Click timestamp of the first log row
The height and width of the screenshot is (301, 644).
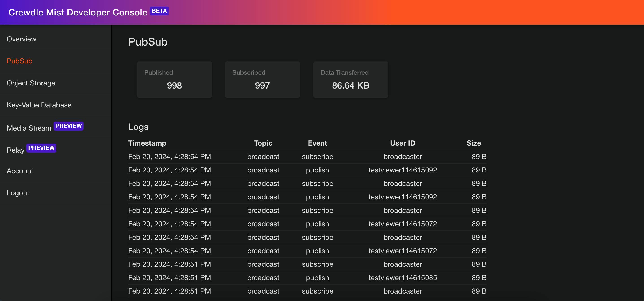click(x=169, y=157)
